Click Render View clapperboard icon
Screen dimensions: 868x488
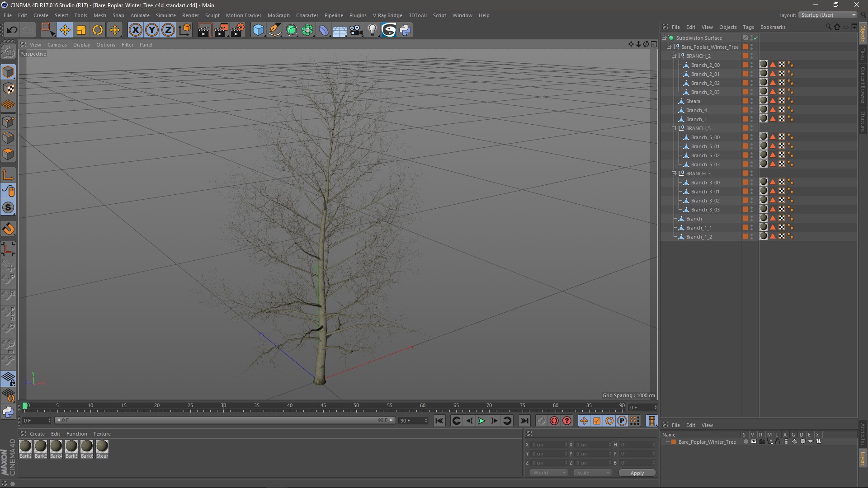(204, 30)
